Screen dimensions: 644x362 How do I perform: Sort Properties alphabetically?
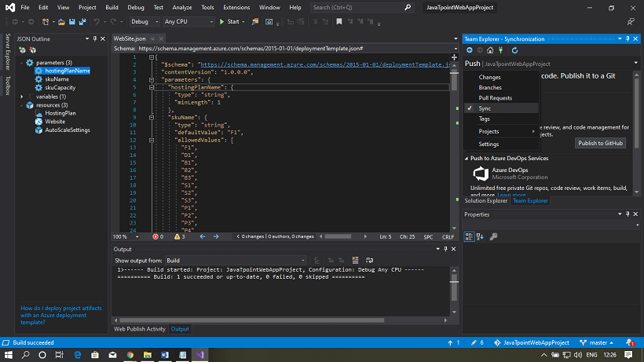(480, 236)
